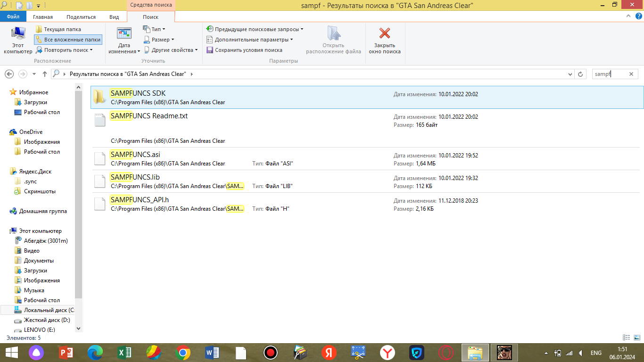Click the ENG language indicator
Screen dimensions: 644x362
click(x=596, y=353)
